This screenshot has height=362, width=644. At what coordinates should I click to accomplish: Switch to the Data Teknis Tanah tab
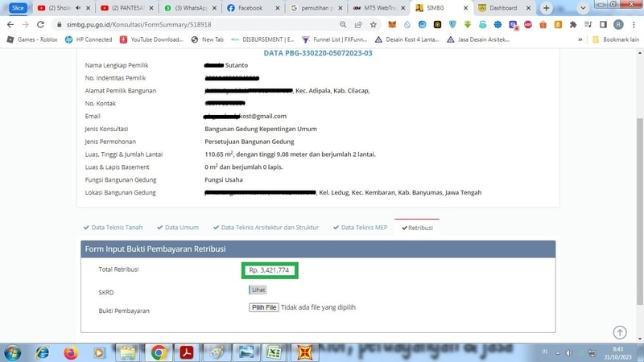[x=115, y=228]
